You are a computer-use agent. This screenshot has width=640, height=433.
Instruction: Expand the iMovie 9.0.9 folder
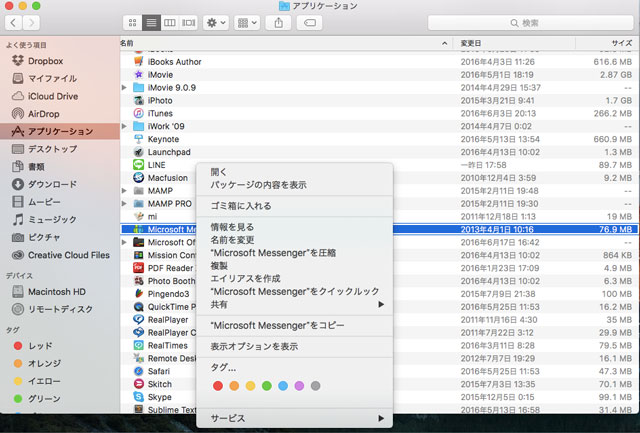point(124,87)
